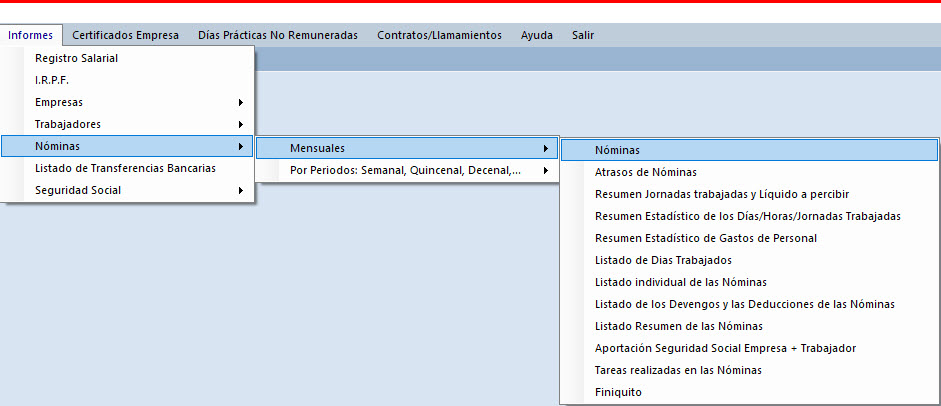This screenshot has height=406, width=941.
Task: Open Resumen Jornadas trabajadas y Líquido a percibir
Action: point(721,194)
